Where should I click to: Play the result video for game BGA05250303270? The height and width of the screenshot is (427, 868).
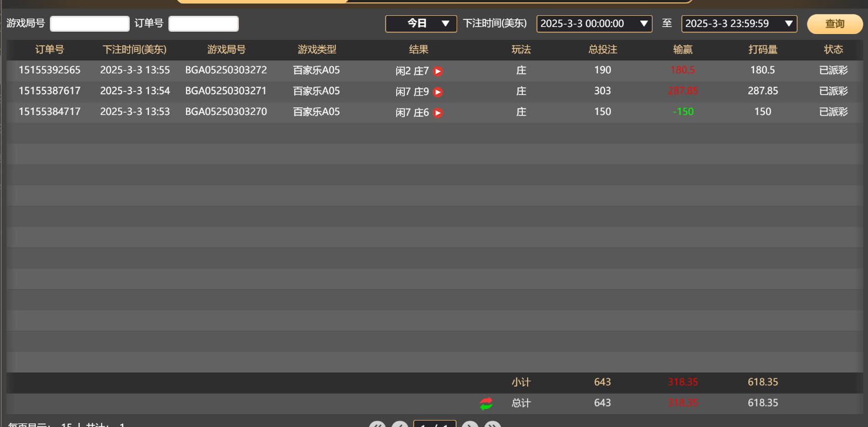point(437,111)
